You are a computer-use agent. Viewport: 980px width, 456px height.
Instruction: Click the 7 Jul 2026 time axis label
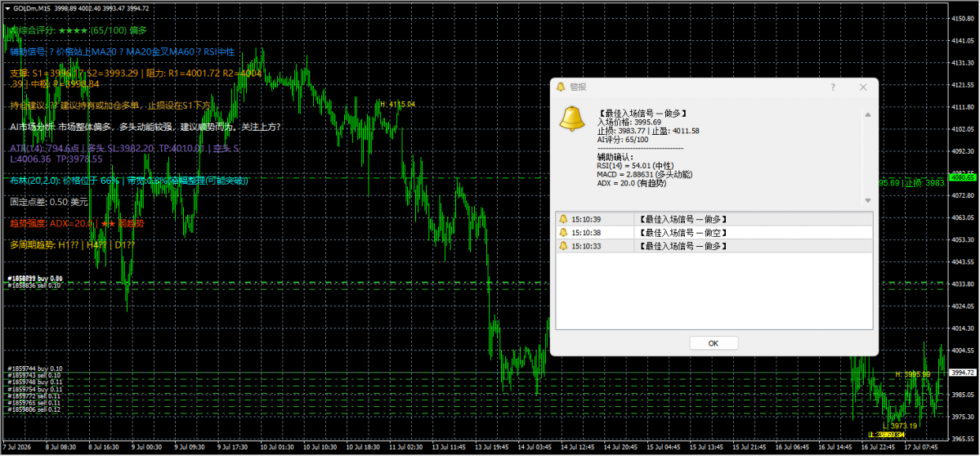17,447
